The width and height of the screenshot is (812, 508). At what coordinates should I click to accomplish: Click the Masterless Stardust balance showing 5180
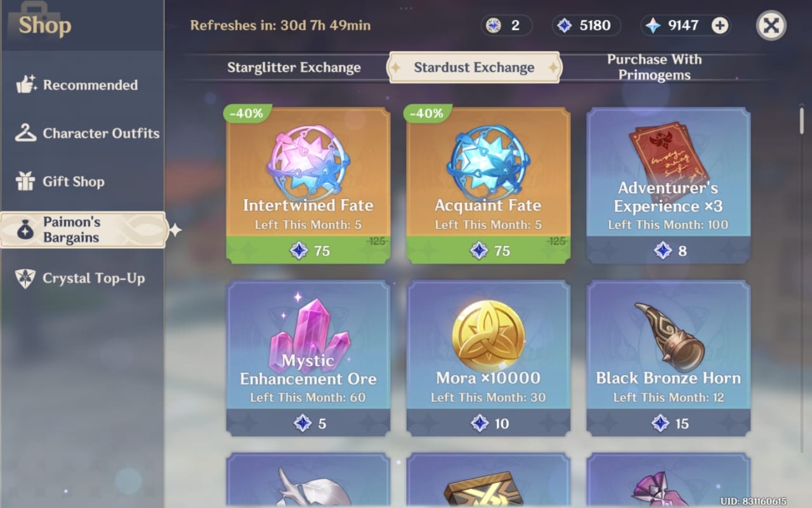click(x=586, y=25)
